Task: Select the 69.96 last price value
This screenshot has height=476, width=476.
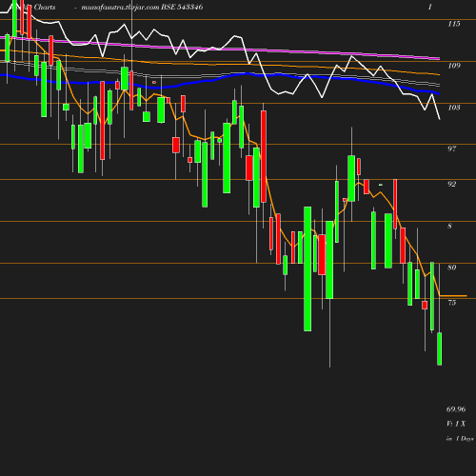Action: 456,409
